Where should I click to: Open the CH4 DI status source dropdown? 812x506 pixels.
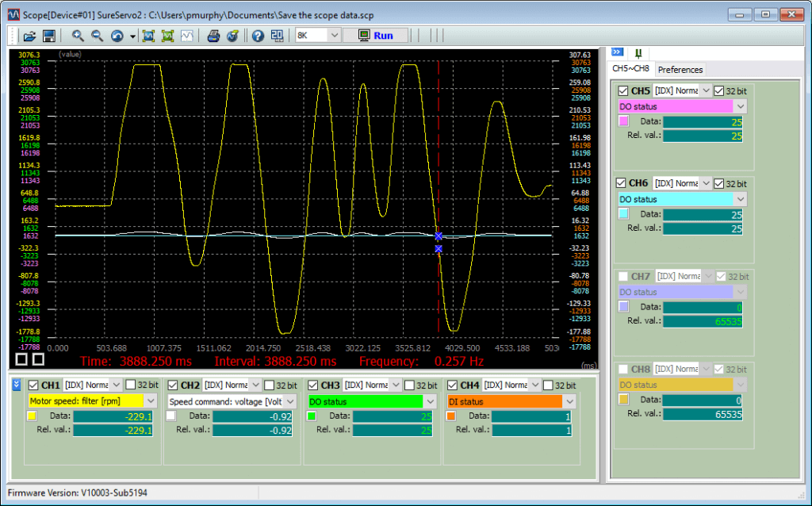tap(569, 401)
